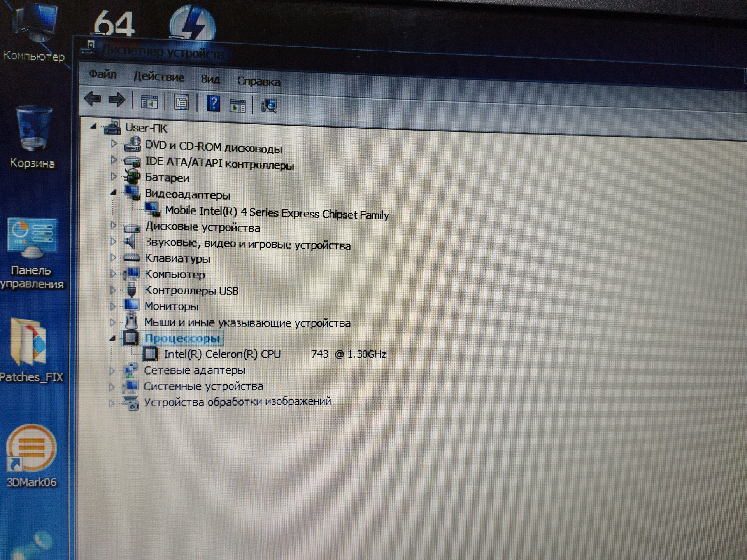Open the Вид menu
The height and width of the screenshot is (560, 747).
[x=210, y=79]
